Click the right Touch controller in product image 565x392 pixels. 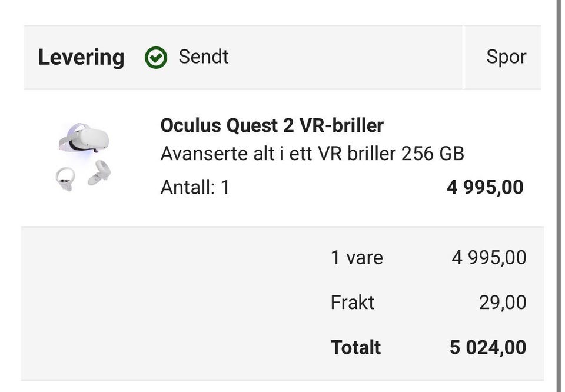(99, 173)
